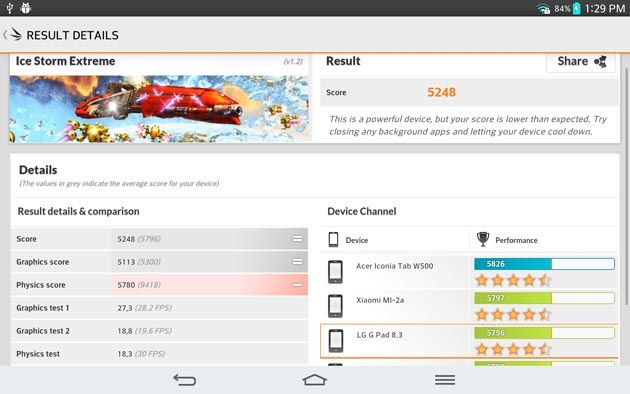The image size is (630, 394).
Task: Tap the Device Channel heading
Action: 362,211
